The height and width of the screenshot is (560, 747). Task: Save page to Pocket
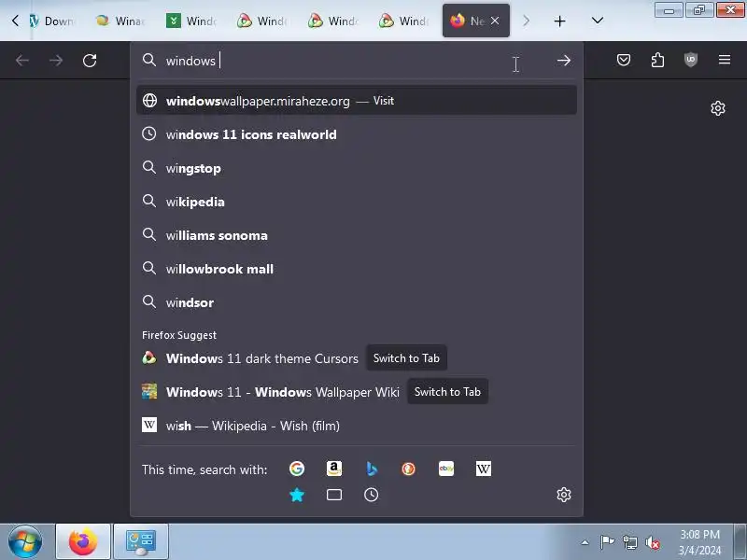coord(624,60)
